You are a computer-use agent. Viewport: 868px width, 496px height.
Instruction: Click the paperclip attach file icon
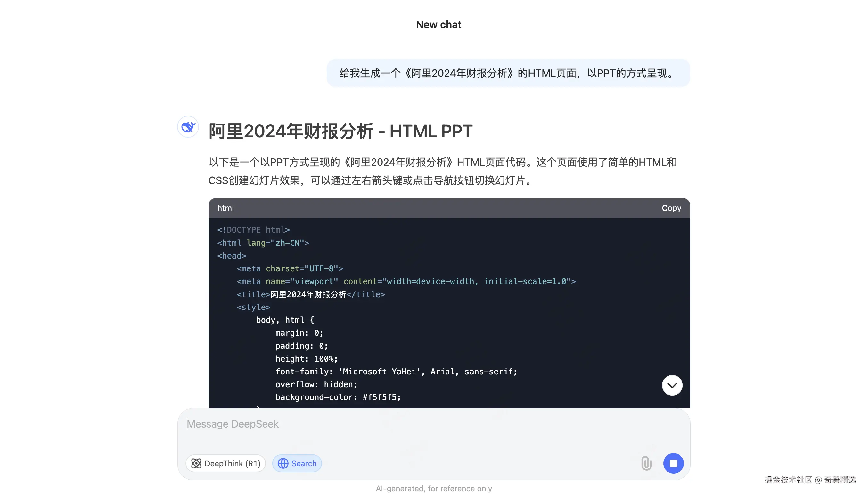click(646, 463)
